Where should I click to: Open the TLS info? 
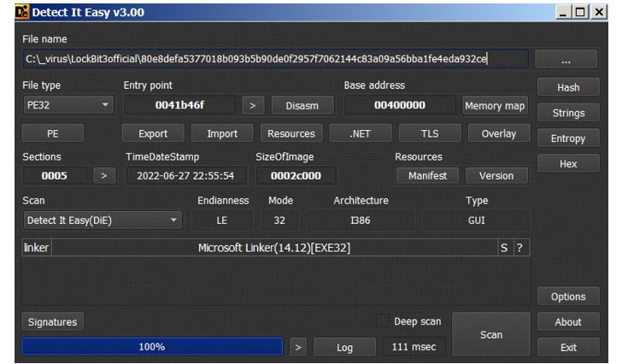point(430,133)
